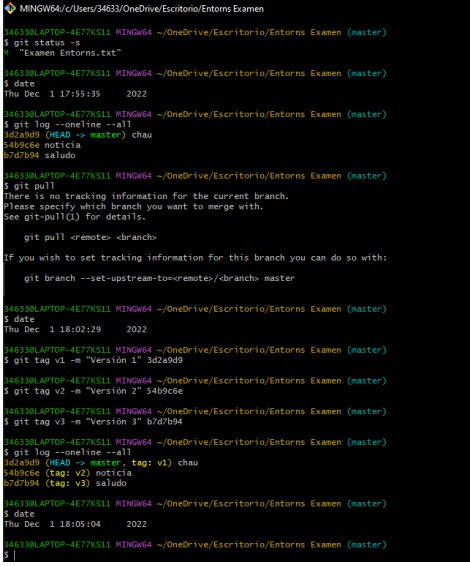Click the log line "(tag: v2) noticia"
The width and height of the screenshot is (470, 566).
tap(68, 473)
